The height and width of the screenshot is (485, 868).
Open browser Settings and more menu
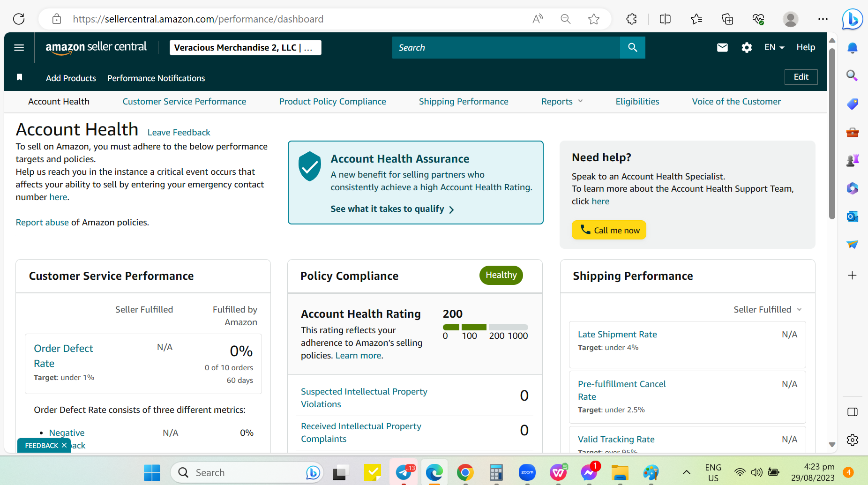click(x=823, y=19)
